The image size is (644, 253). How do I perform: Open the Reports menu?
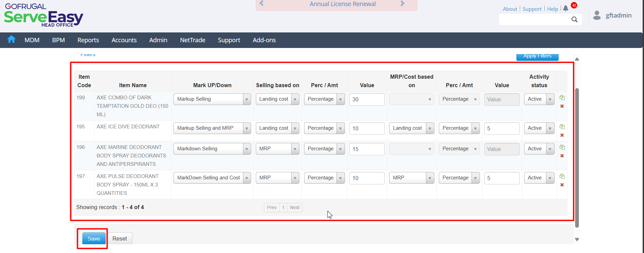[88, 40]
